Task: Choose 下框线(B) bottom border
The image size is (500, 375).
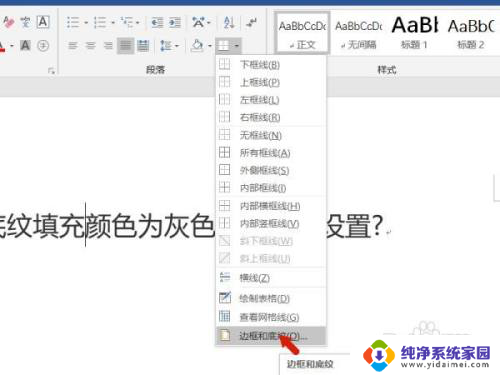Action: click(x=271, y=64)
